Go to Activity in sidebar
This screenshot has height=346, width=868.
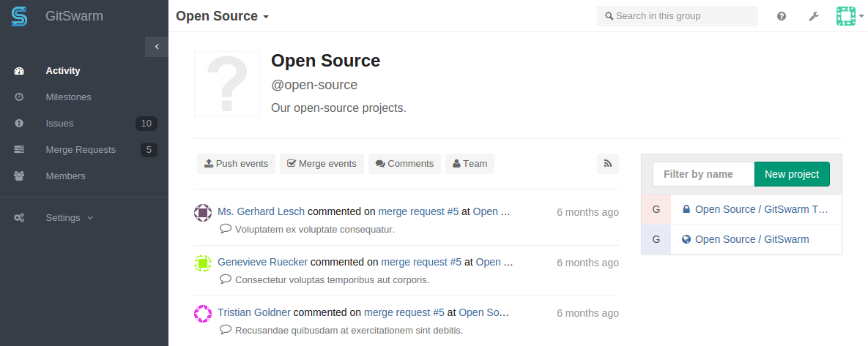click(63, 71)
